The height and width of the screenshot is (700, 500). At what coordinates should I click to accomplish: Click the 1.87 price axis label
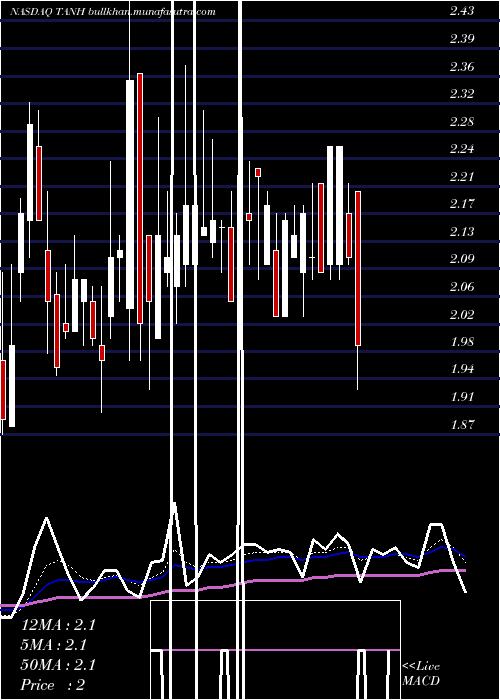462,425
